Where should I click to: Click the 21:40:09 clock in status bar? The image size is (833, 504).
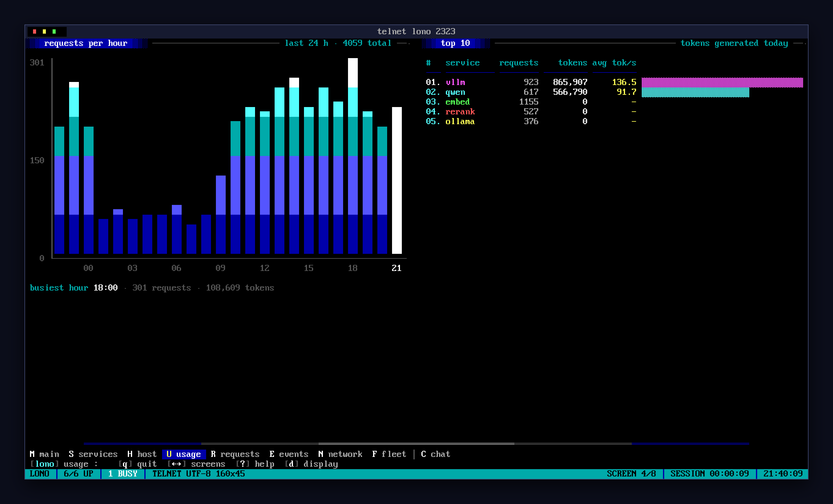783,474
